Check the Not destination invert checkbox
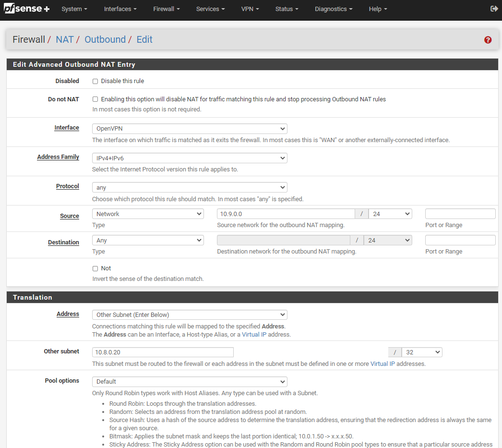The height and width of the screenshot is (448, 502). click(x=95, y=268)
